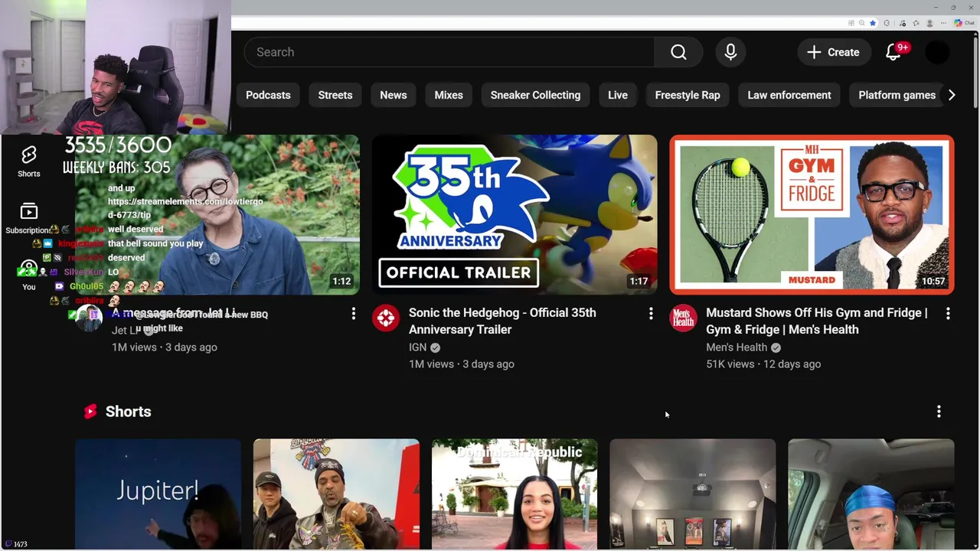Open the Dominican Republic short
The height and width of the screenshot is (551, 980).
[x=514, y=494]
